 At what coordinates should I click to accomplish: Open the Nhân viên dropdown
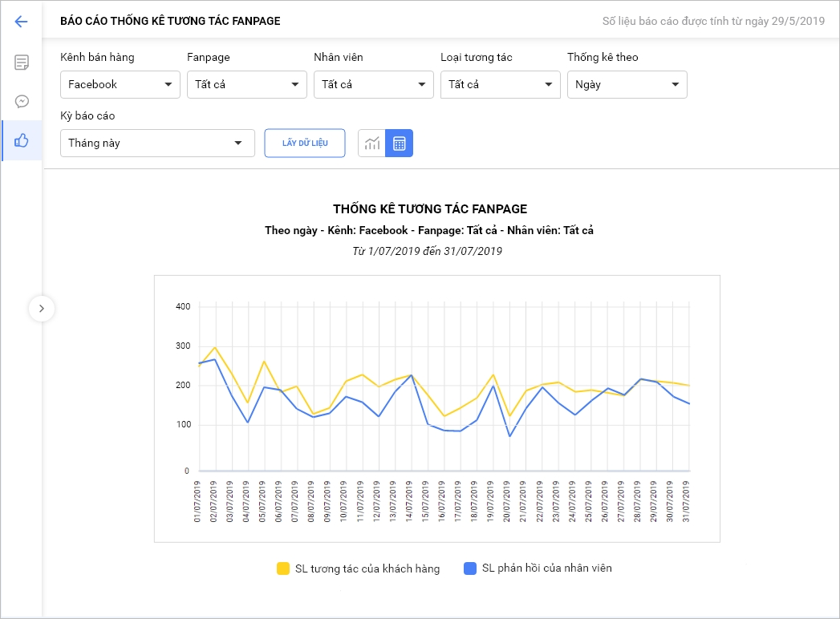coord(373,84)
